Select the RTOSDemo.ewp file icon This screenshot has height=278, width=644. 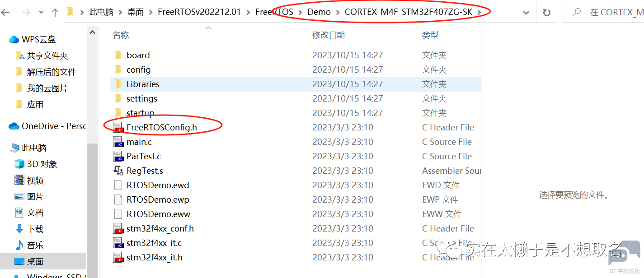tap(118, 199)
